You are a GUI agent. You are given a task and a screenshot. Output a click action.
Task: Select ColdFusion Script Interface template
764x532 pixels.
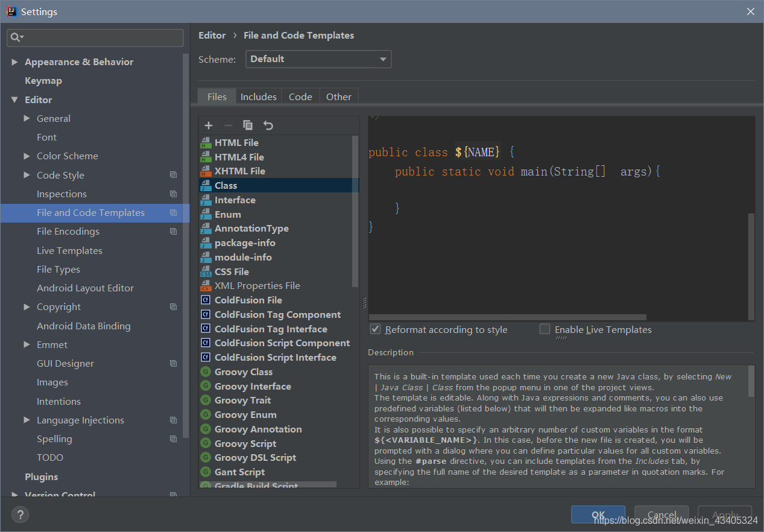tap(276, 358)
